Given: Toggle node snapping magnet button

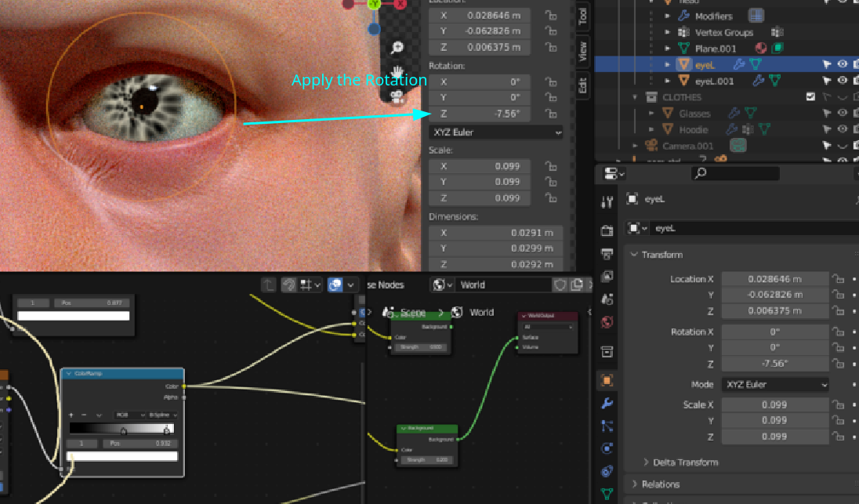Looking at the screenshot, I should click(288, 285).
